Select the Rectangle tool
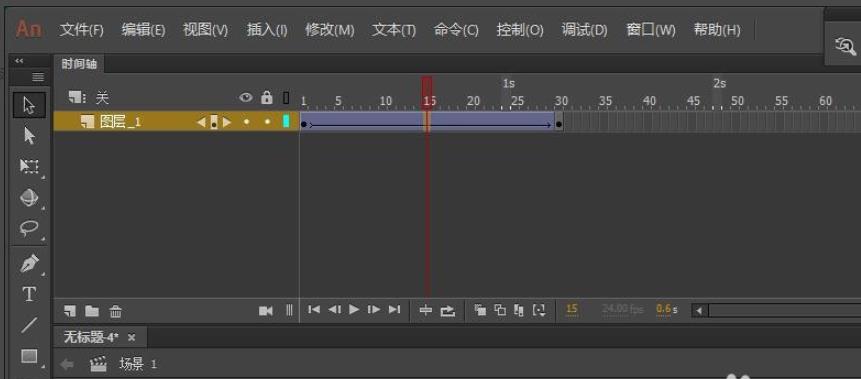 point(29,356)
